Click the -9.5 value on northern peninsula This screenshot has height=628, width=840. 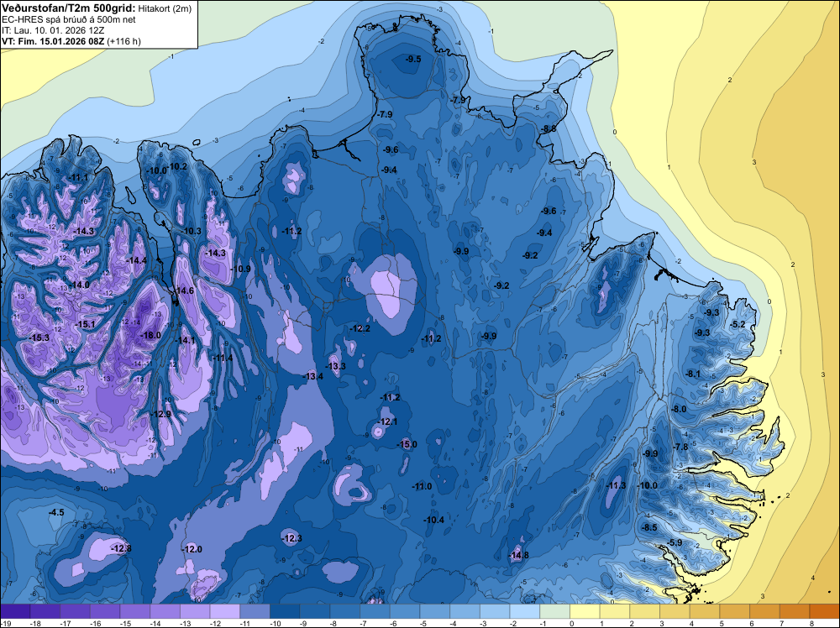pos(412,59)
